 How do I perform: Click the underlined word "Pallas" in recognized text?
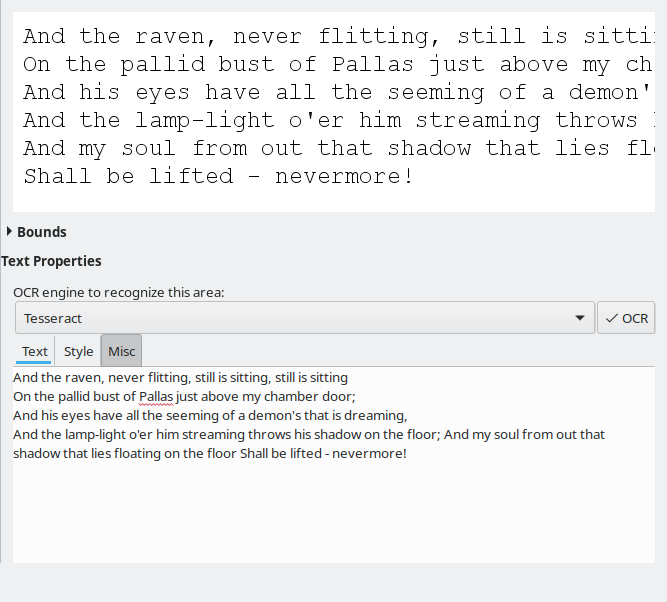(156, 396)
